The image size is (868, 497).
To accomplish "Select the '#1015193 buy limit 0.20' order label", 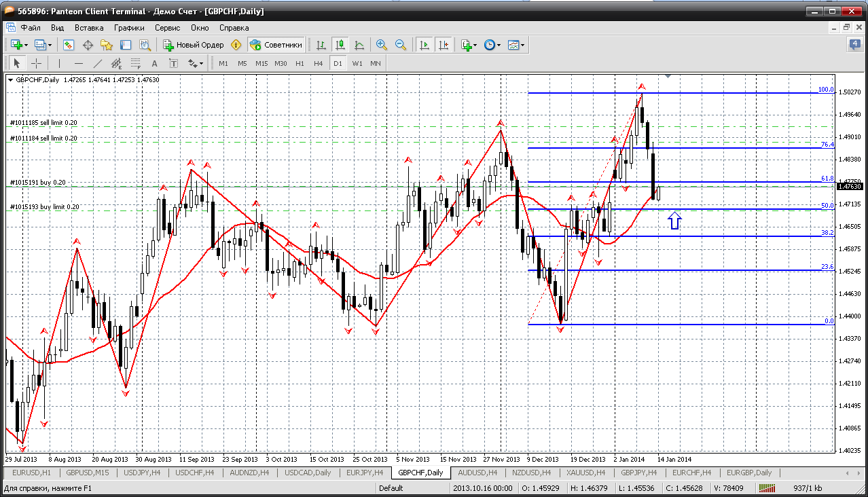I will coord(44,206).
